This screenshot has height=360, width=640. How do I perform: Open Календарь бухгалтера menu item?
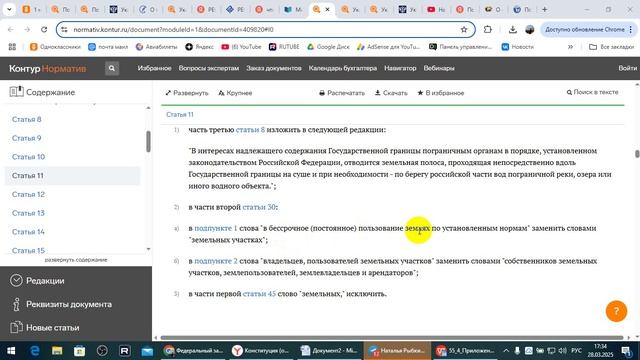click(x=342, y=68)
